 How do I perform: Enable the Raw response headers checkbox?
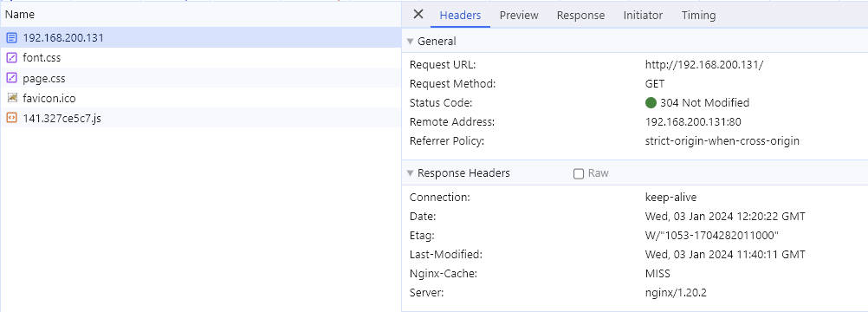[579, 174]
